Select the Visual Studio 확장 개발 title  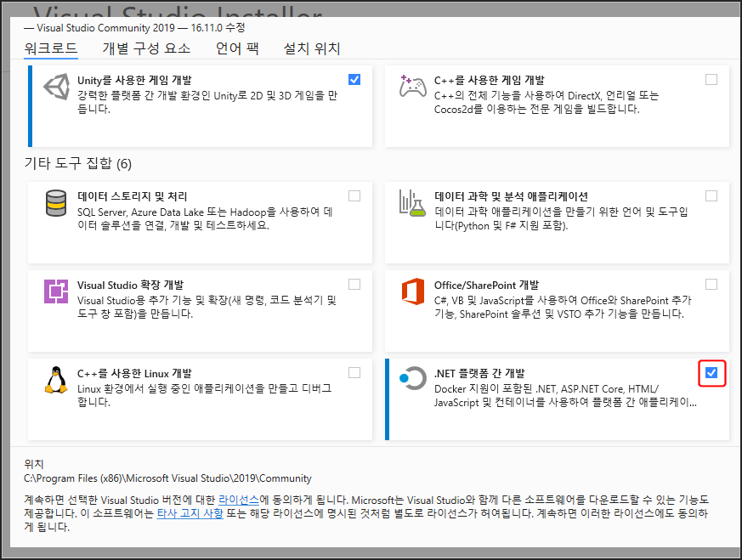131,286
